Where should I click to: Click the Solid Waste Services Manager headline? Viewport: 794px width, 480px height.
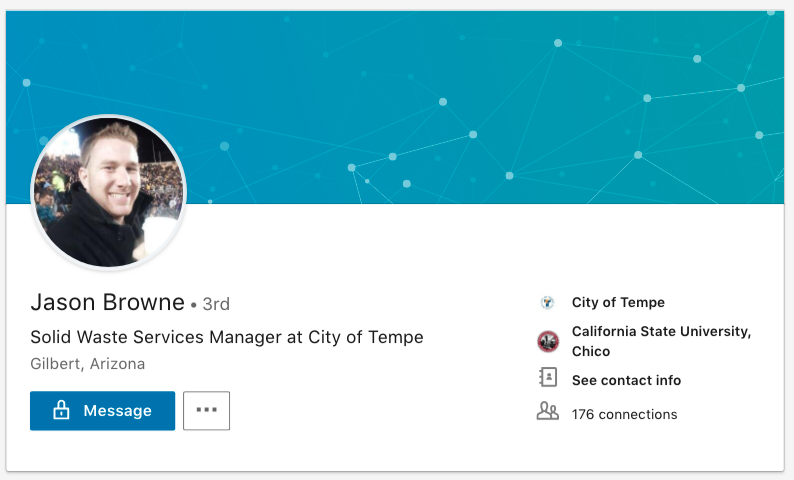coord(227,337)
